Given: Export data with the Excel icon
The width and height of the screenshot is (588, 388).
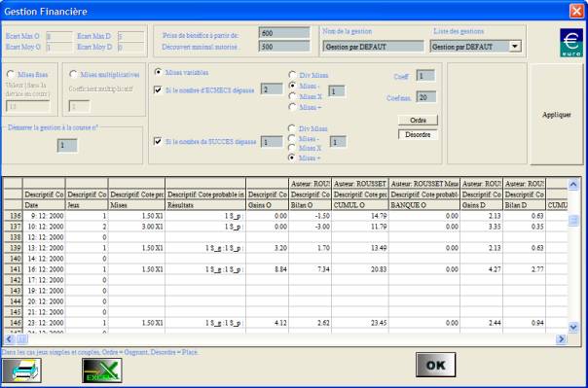Looking at the screenshot, I should coord(102,370).
